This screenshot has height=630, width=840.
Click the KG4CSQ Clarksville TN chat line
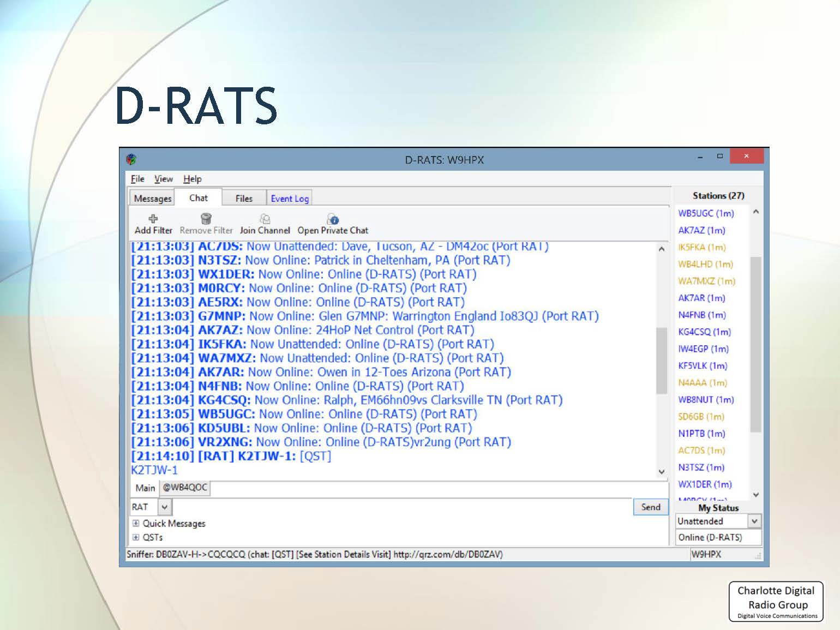(347, 400)
